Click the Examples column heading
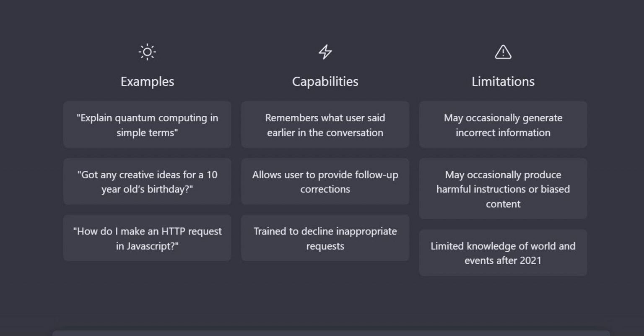Screen dimensions: 644x336 click(x=147, y=81)
